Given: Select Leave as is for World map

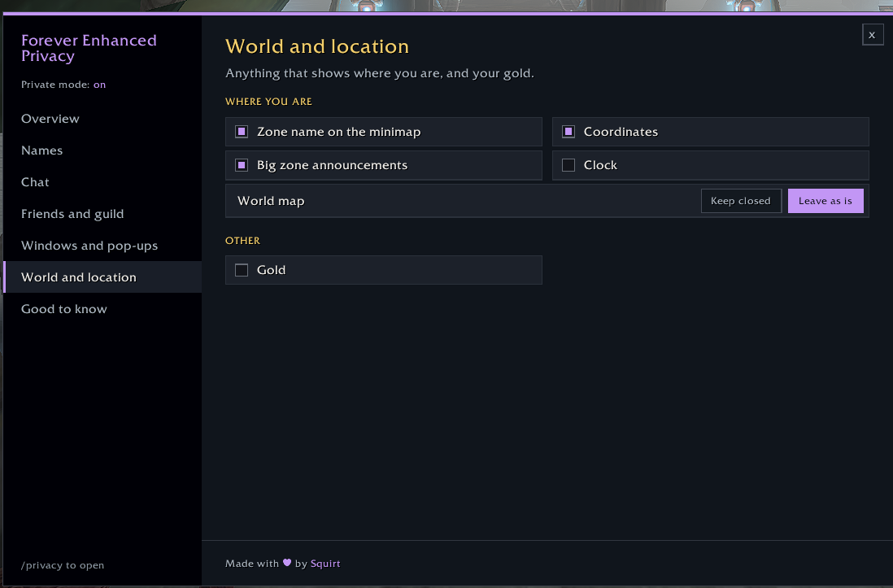Looking at the screenshot, I should click(825, 201).
